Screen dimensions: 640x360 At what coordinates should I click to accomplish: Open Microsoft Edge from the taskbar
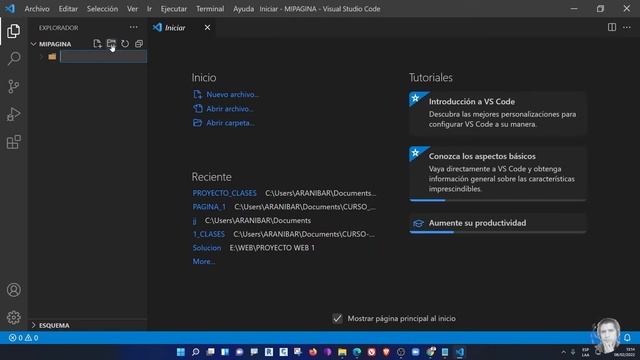point(357,352)
